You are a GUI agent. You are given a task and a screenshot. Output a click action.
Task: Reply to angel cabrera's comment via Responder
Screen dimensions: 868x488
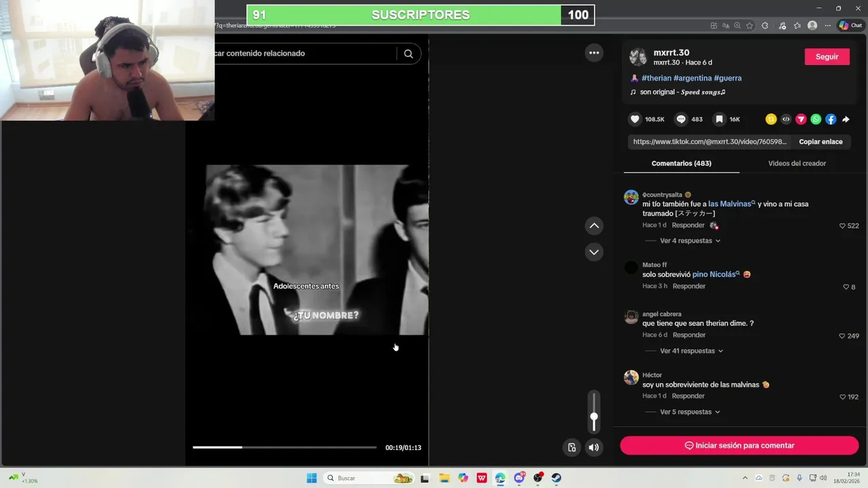[x=689, y=335]
